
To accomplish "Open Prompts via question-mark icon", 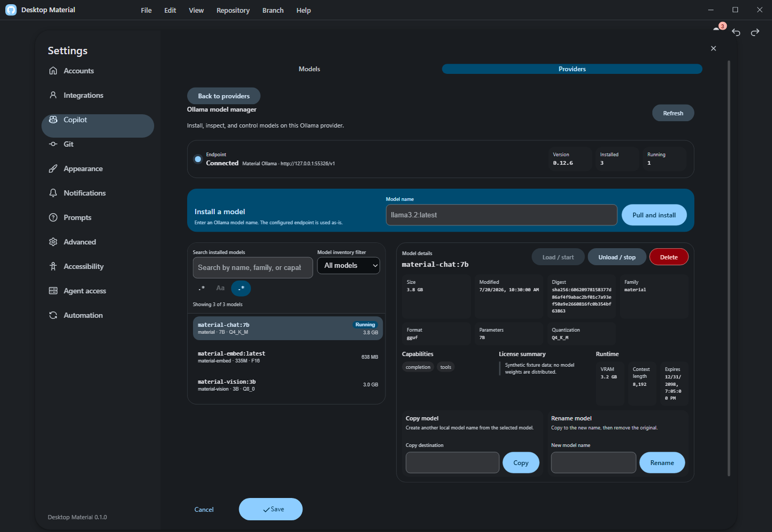I will click(x=53, y=217).
